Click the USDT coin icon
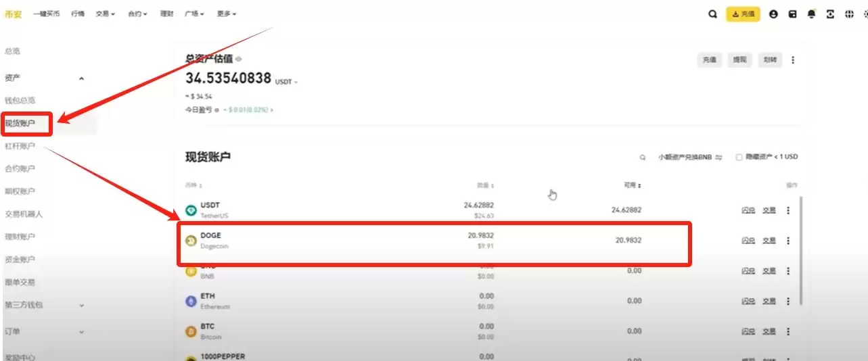Screen dimensions: 868x361 191,210
